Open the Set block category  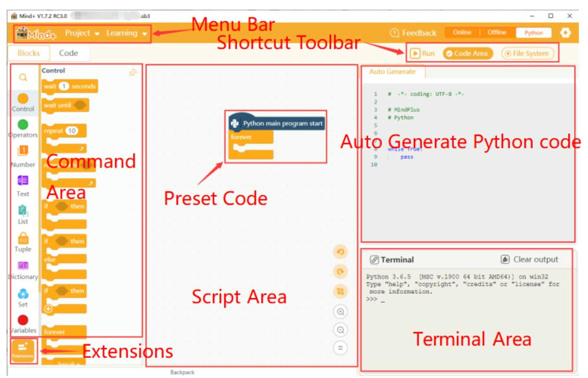tap(23, 297)
